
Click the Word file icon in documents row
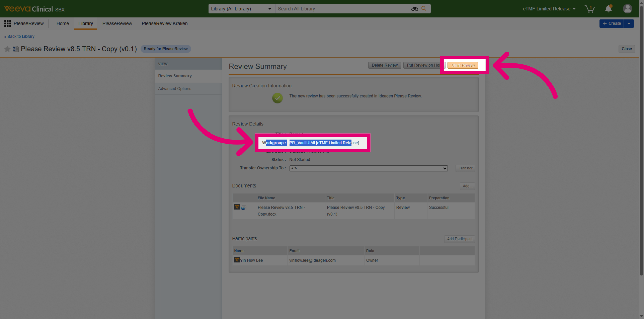(244, 208)
